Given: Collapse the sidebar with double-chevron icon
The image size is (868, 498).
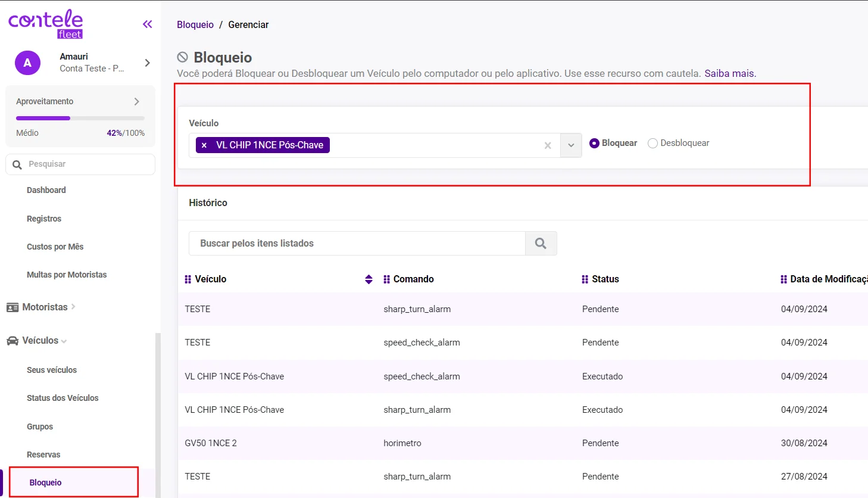Looking at the screenshot, I should [147, 24].
